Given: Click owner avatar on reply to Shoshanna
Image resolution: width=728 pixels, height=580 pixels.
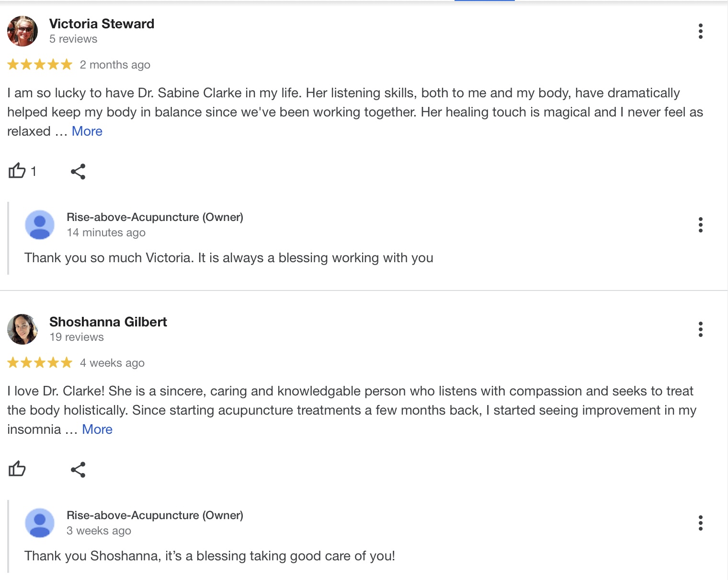Looking at the screenshot, I should pyautogui.click(x=40, y=523).
